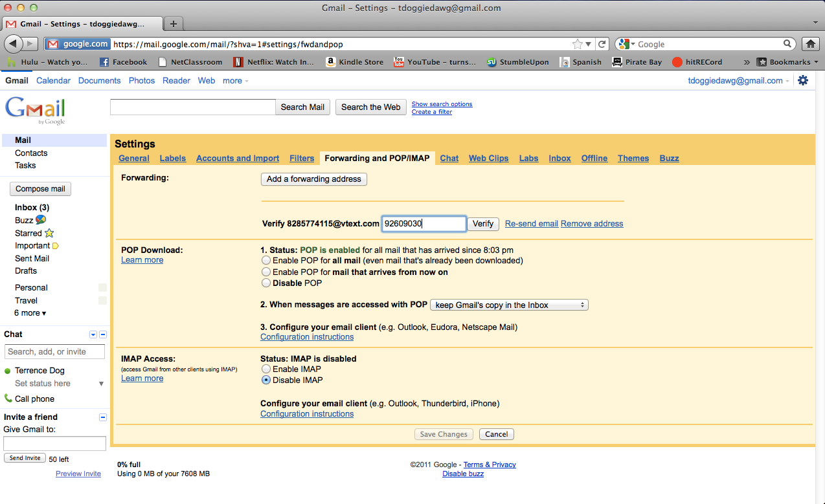The image size is (825, 504).
Task: Open the 'keep Gmail's copy in the Inbox' dropdown
Action: click(509, 304)
